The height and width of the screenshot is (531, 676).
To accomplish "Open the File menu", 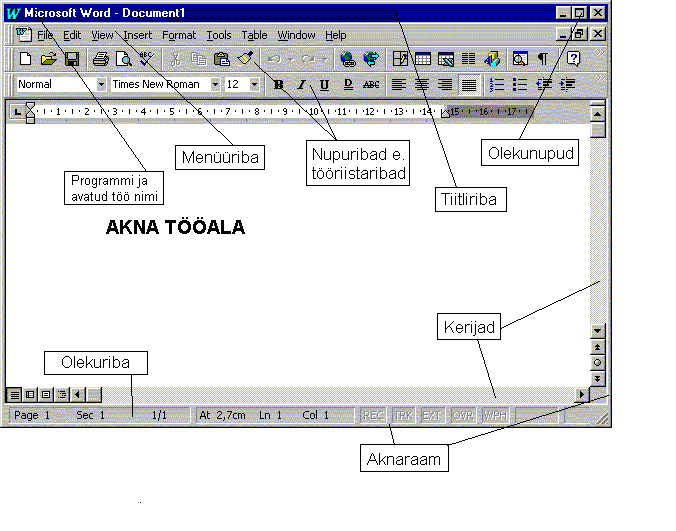I will 45,35.
